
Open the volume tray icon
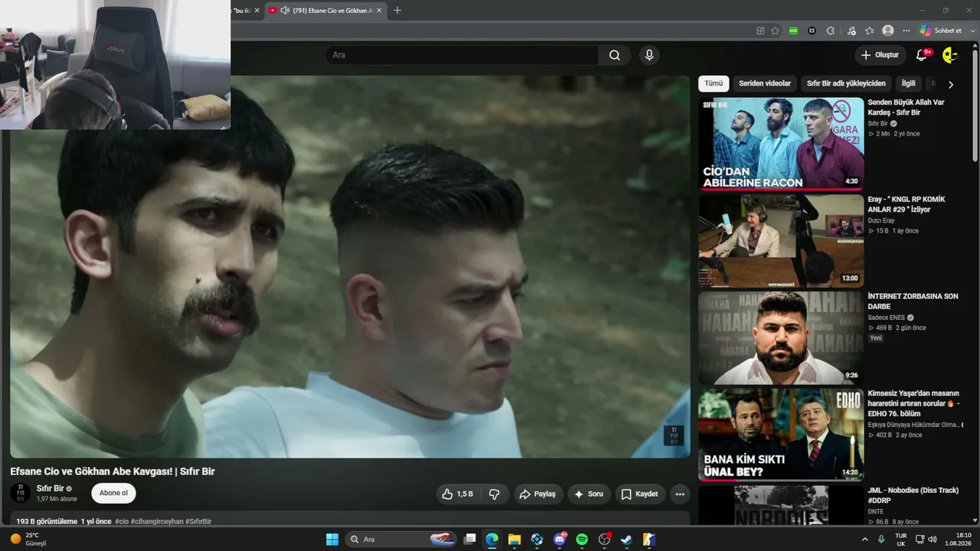(932, 540)
